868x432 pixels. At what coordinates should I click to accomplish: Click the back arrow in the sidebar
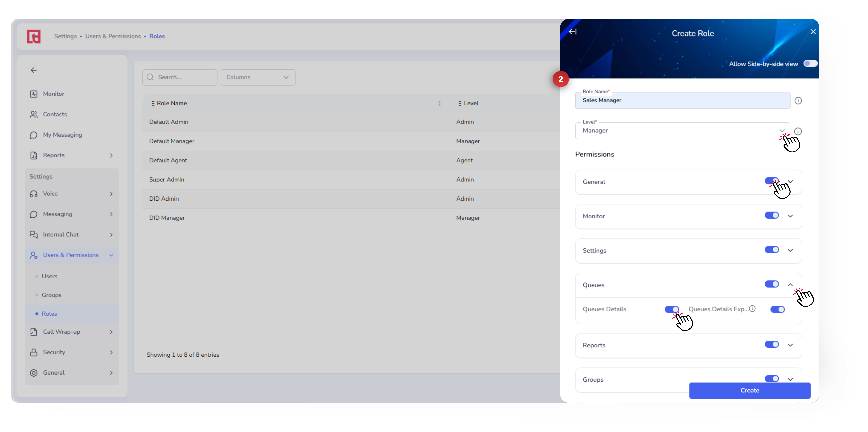tap(34, 70)
